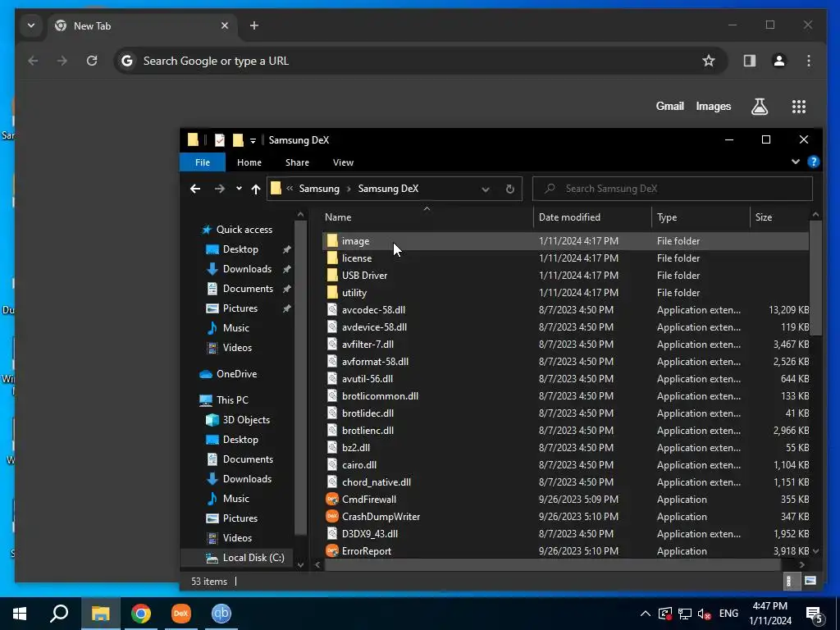Click the Forward arrow in File Explorer

pos(220,189)
